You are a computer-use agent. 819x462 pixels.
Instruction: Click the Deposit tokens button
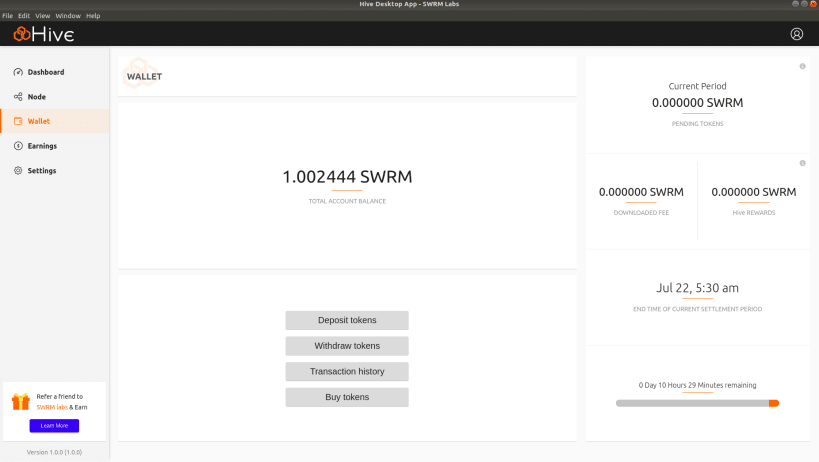[347, 321]
